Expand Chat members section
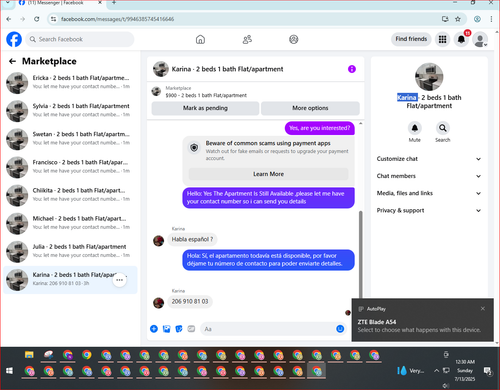The image size is (500, 390). tap(429, 176)
